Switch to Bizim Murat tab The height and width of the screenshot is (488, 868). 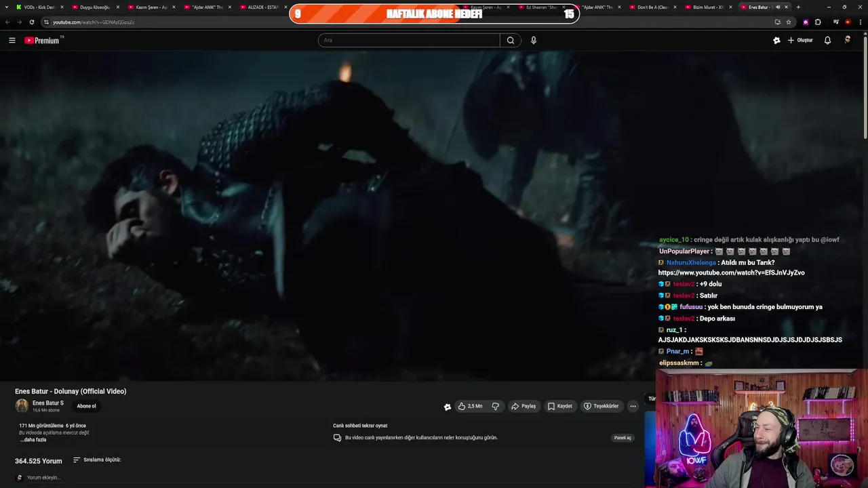pyautogui.click(x=707, y=7)
